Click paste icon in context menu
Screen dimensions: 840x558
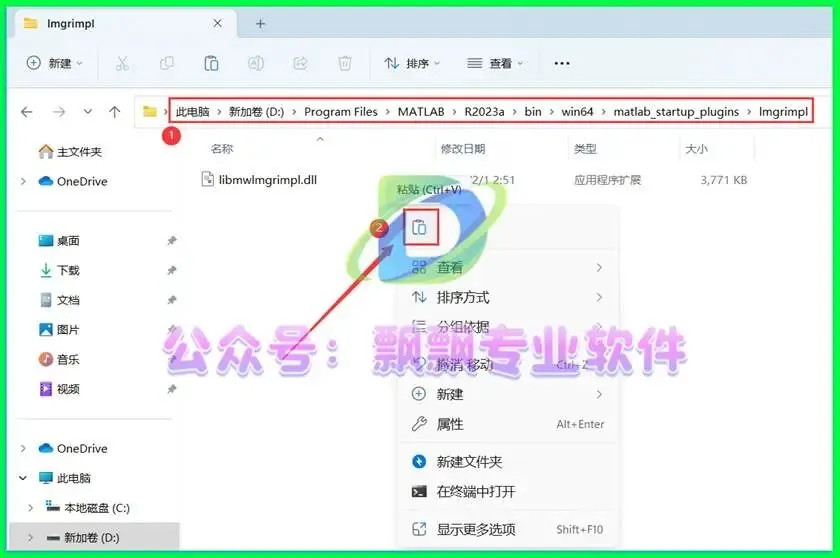pos(421,228)
